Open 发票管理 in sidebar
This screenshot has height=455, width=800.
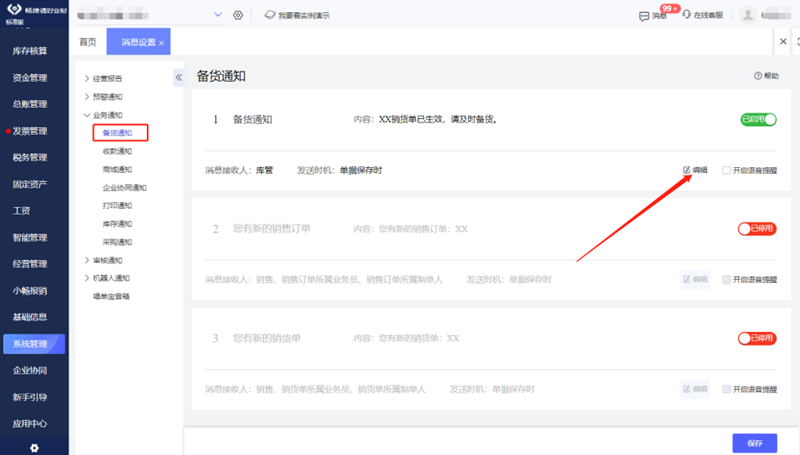(30, 131)
